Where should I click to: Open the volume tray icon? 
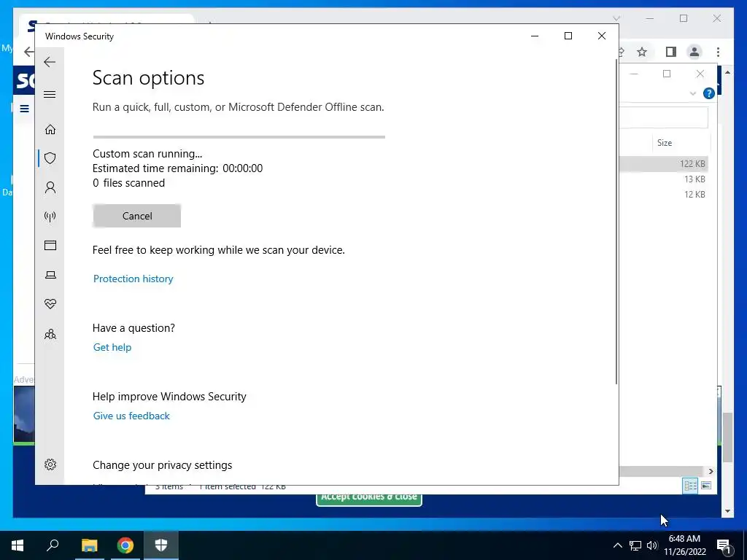tap(651, 545)
